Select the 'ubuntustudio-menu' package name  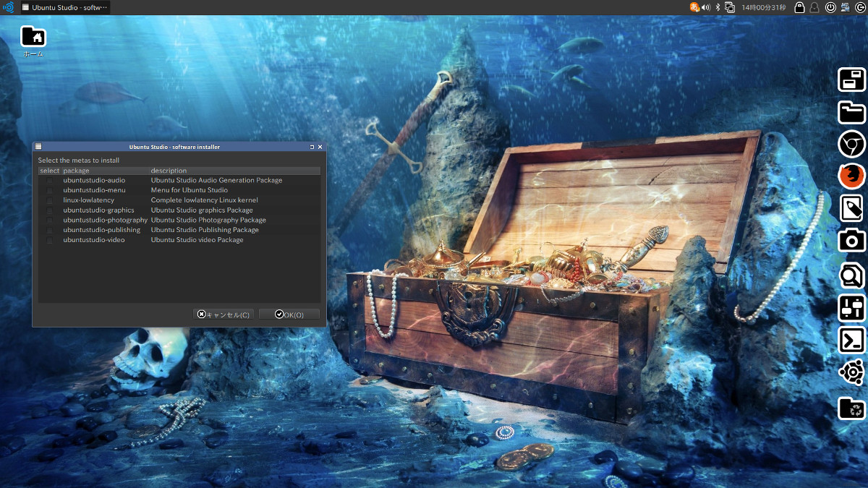click(x=94, y=190)
